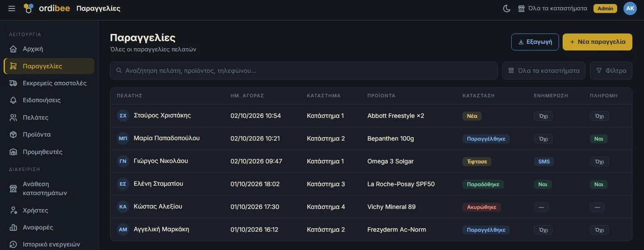Open the AK user avatar menu
The width and height of the screenshot is (644, 250).
[x=630, y=8]
